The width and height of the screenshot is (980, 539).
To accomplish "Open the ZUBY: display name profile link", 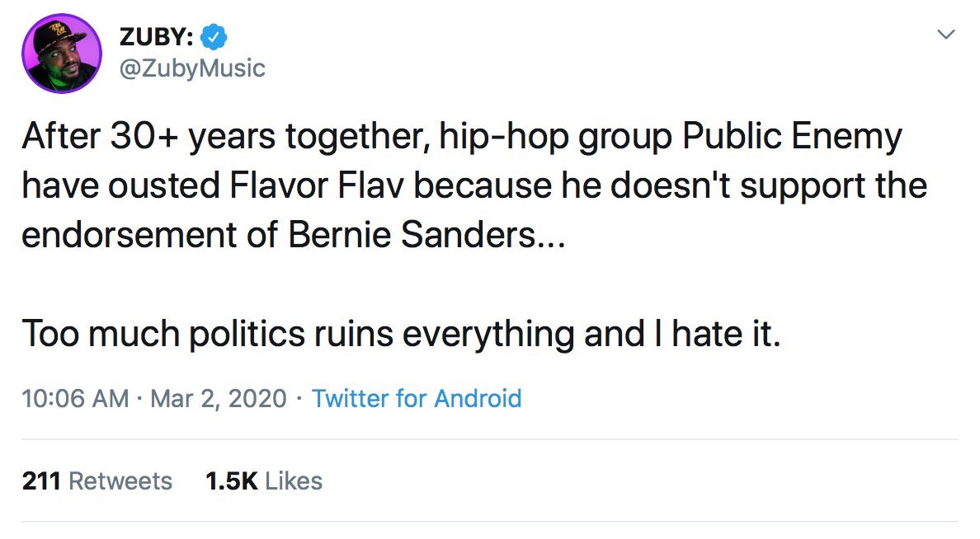I will tap(156, 37).
